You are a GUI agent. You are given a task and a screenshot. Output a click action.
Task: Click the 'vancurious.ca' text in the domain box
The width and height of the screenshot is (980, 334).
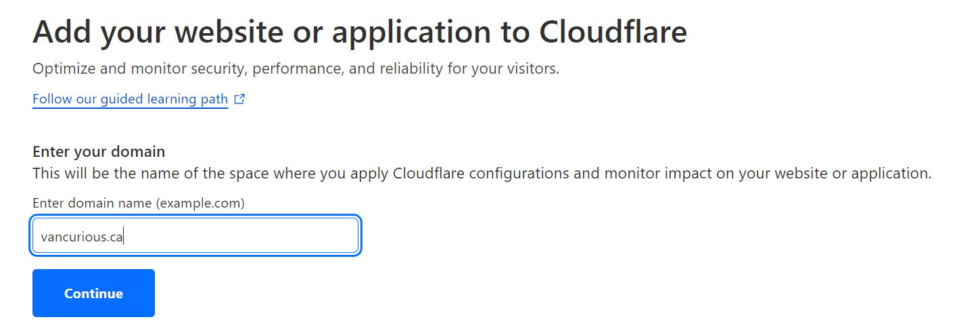click(x=81, y=237)
